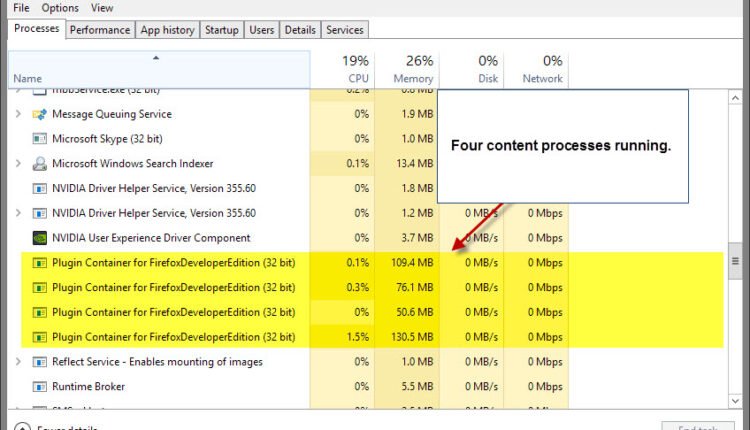This screenshot has height=430, width=750.
Task: Click name of Plugin Container using 130.5 MB
Action: click(x=174, y=337)
